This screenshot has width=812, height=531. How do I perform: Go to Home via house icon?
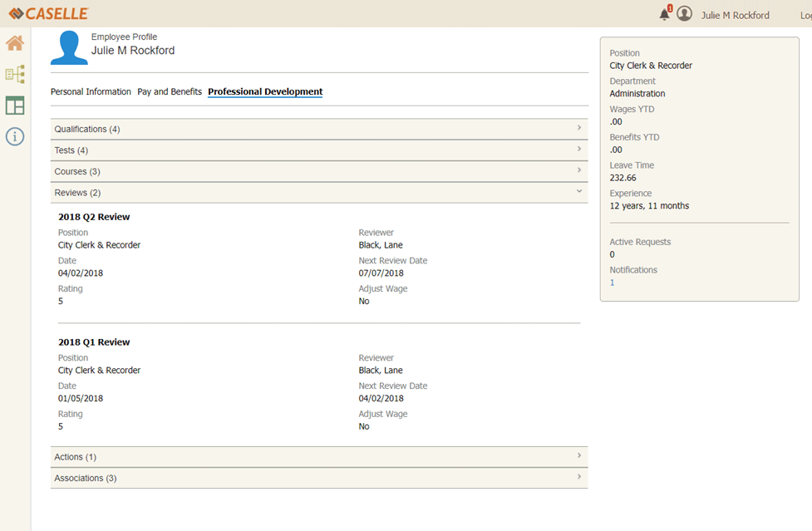[x=15, y=43]
